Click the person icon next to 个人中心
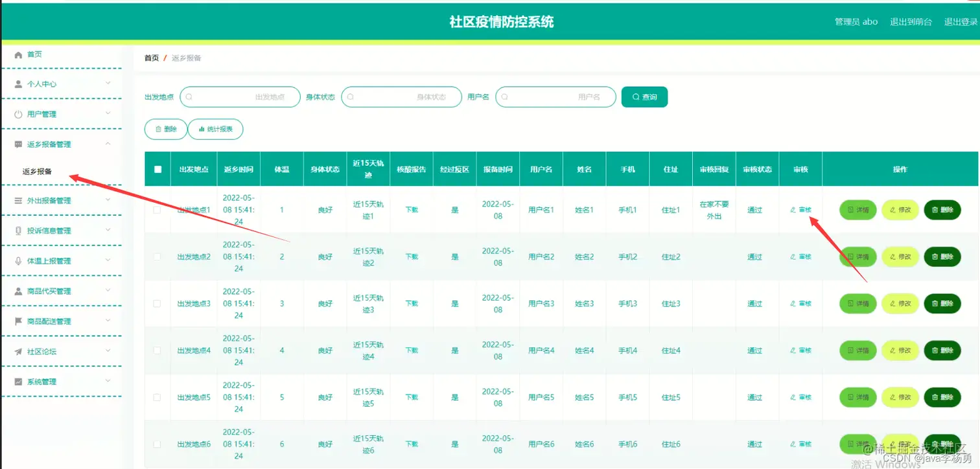Image resolution: width=980 pixels, height=469 pixels. [18, 84]
